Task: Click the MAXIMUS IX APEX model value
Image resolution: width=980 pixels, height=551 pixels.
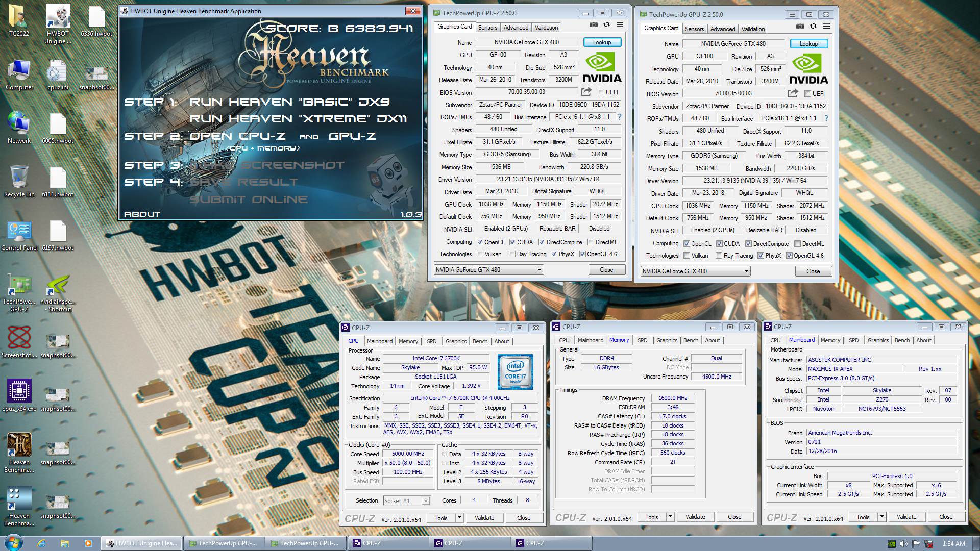Action: click(854, 369)
